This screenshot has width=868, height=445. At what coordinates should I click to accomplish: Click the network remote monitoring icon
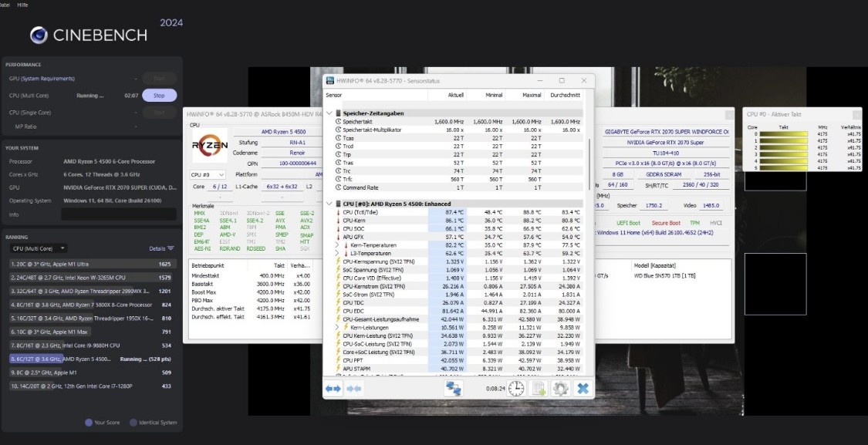[x=453, y=389]
